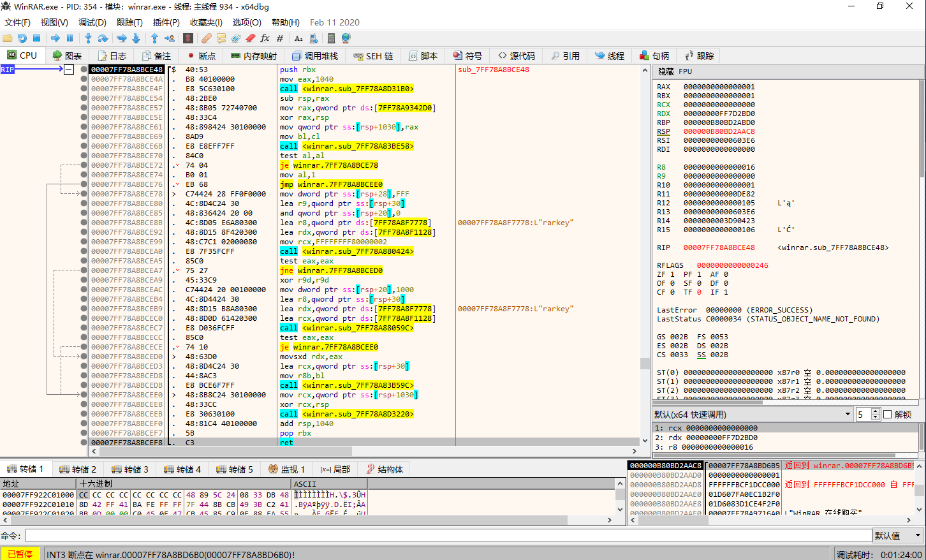Open the 线程 tab
Screen dimensions: 926x560
click(610, 56)
